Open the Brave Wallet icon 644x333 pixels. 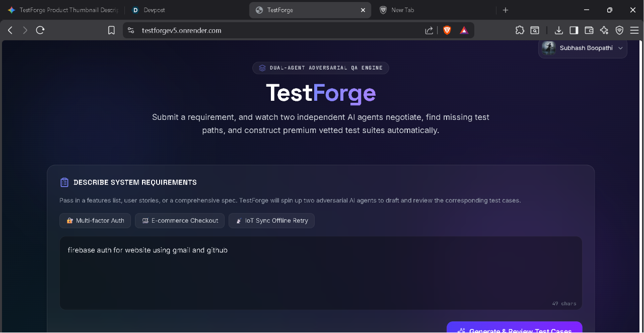(x=589, y=30)
